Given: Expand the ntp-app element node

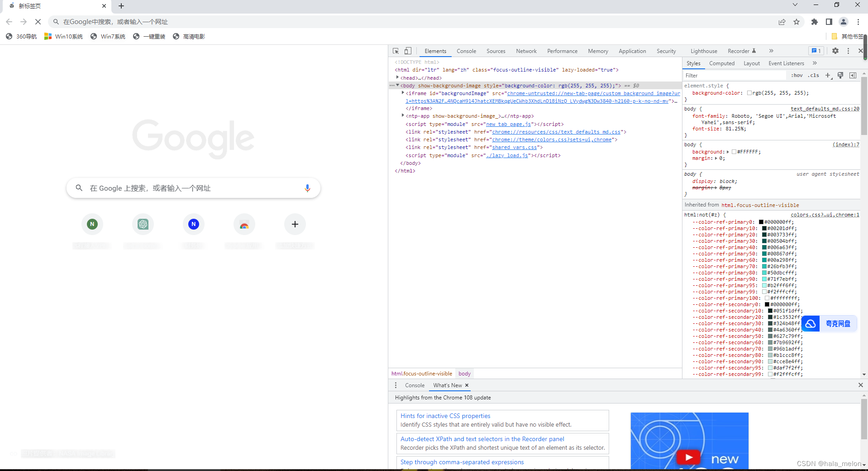Looking at the screenshot, I should tap(403, 115).
